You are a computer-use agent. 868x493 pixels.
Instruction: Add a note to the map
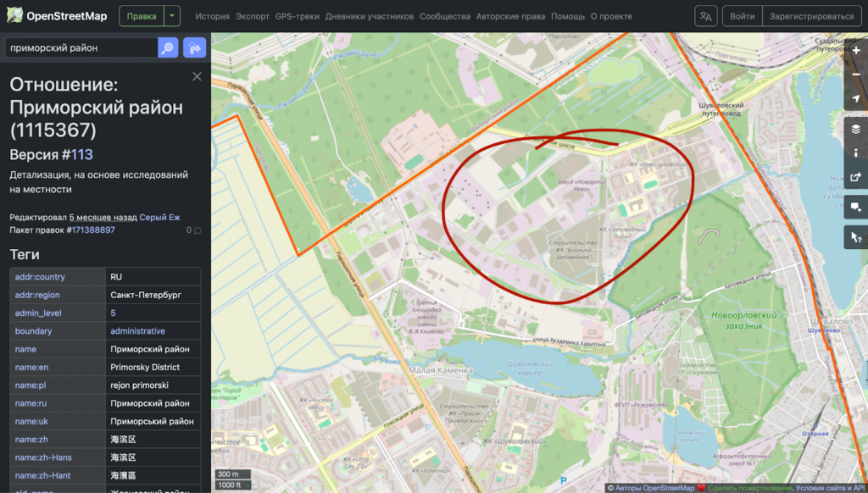856,207
